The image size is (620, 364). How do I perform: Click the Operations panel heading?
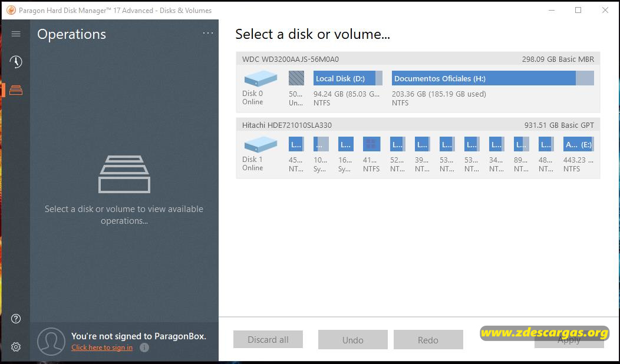(71, 34)
